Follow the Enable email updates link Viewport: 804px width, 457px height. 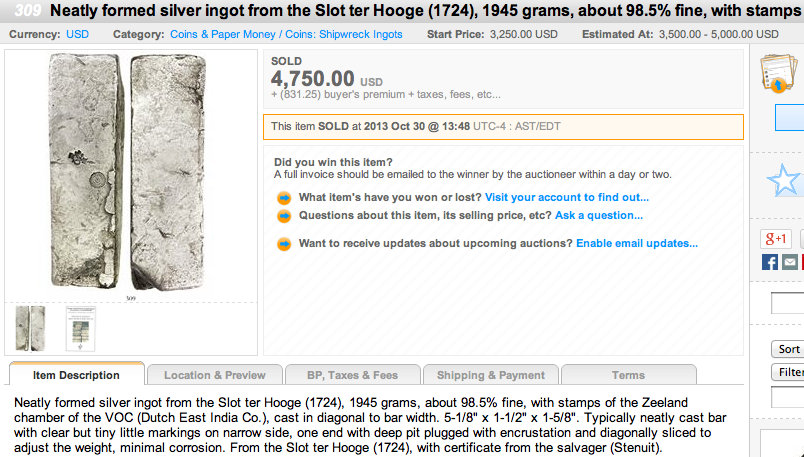(637, 244)
